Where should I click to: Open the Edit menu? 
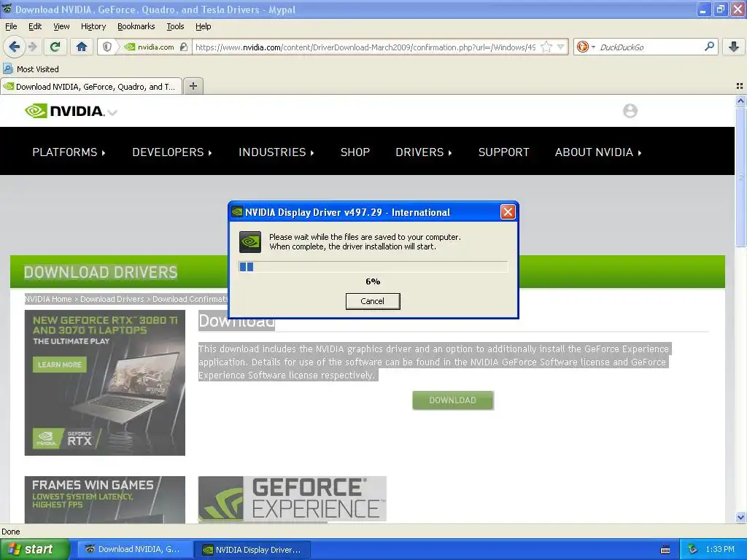coord(35,26)
